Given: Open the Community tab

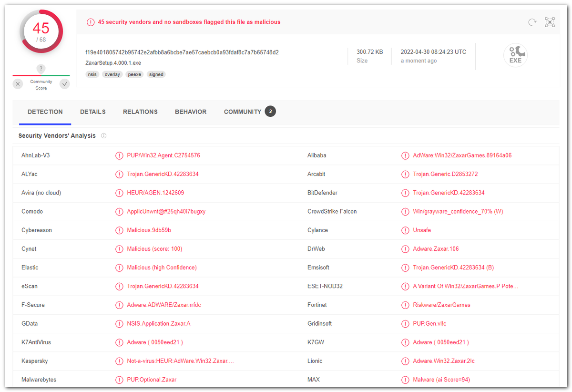Looking at the screenshot, I should coord(243,112).
